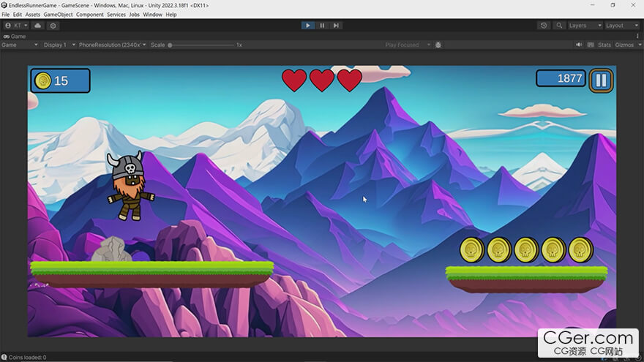Click the Scale slider handle
Image resolution: width=644 pixels, height=362 pixels.
coord(170,45)
